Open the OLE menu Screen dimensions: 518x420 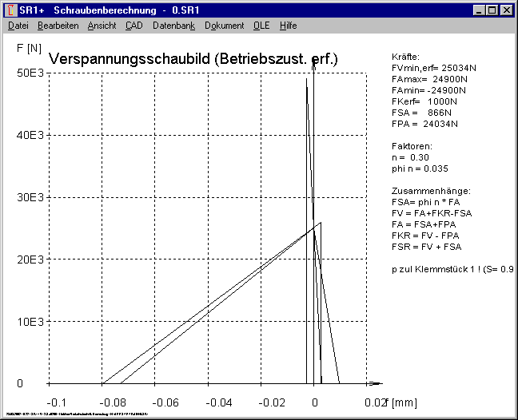[x=261, y=26]
